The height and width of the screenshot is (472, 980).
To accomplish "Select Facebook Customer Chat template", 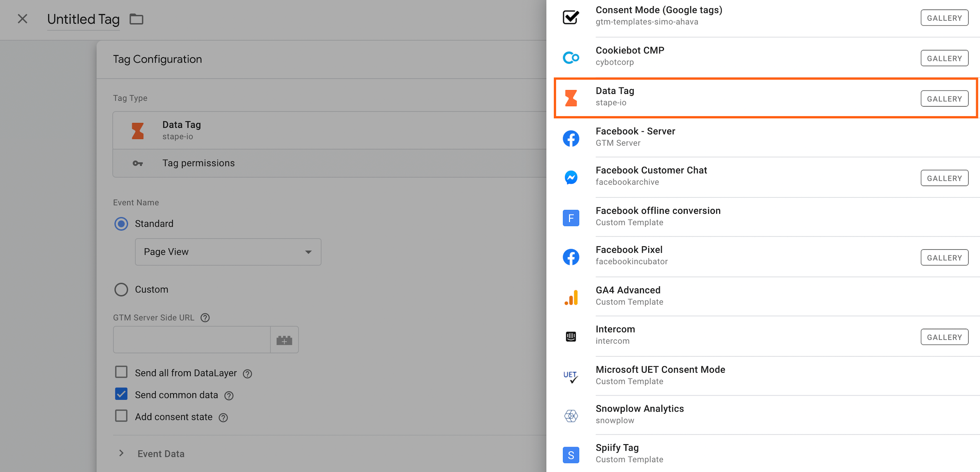I will pyautogui.click(x=763, y=177).
